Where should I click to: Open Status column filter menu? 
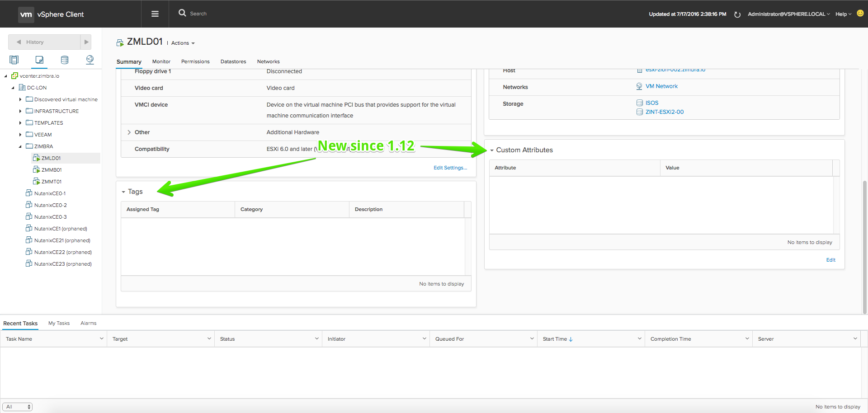(x=317, y=339)
